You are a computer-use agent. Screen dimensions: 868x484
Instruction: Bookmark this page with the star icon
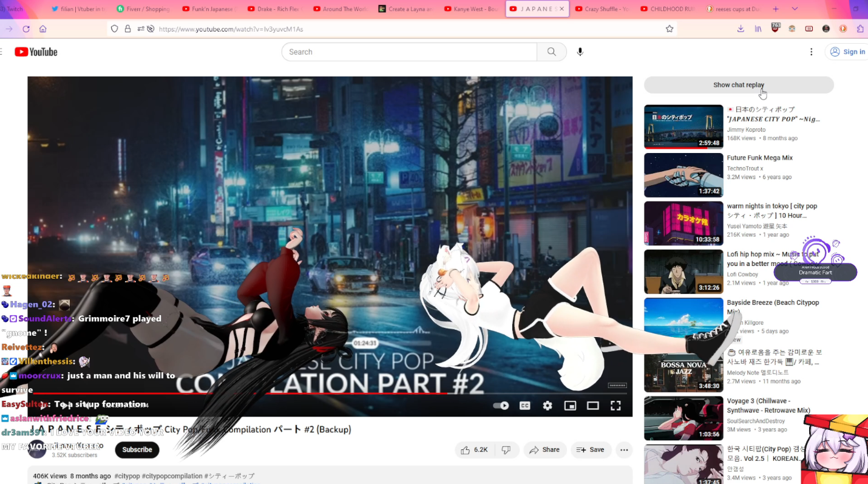(x=670, y=29)
